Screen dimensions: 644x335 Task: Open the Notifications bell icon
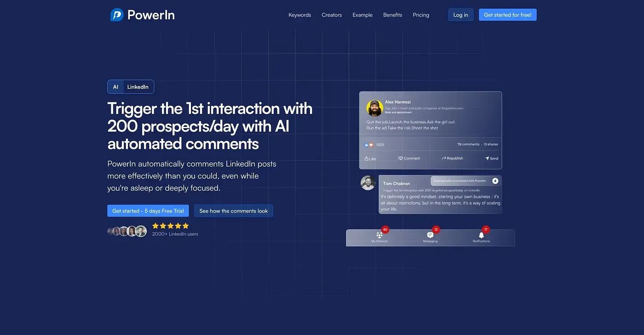coord(481,235)
